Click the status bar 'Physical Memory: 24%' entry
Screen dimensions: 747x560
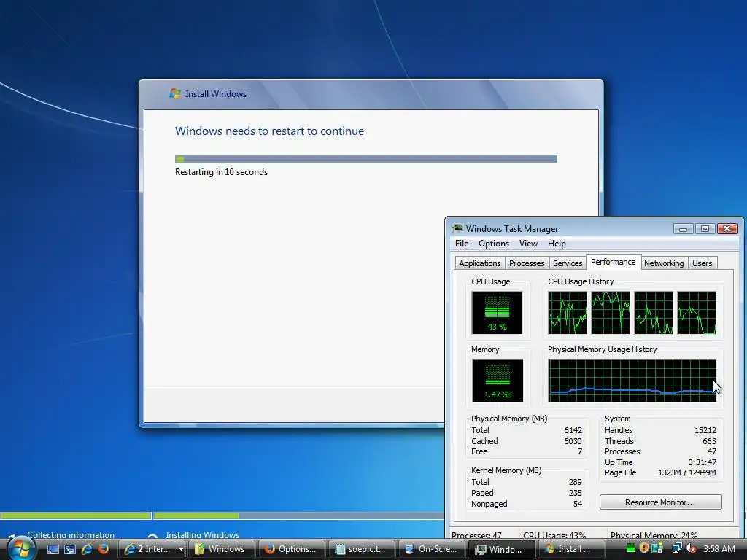tap(654, 535)
